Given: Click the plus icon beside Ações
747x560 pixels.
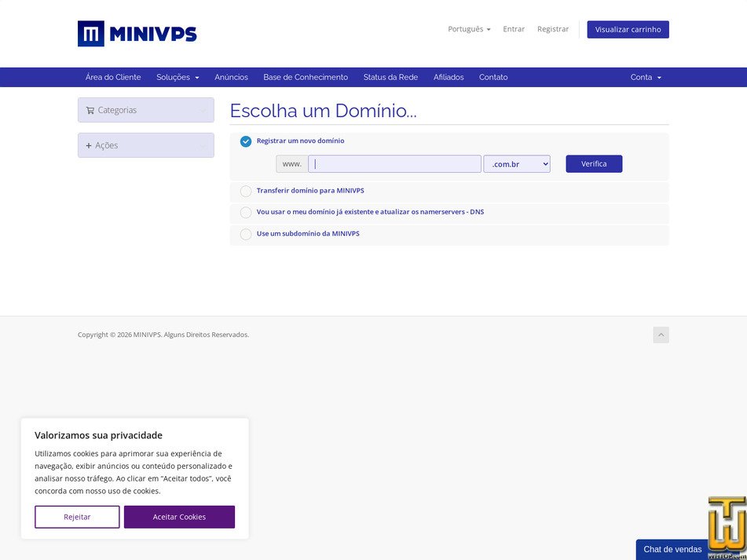Looking at the screenshot, I should click(x=89, y=146).
